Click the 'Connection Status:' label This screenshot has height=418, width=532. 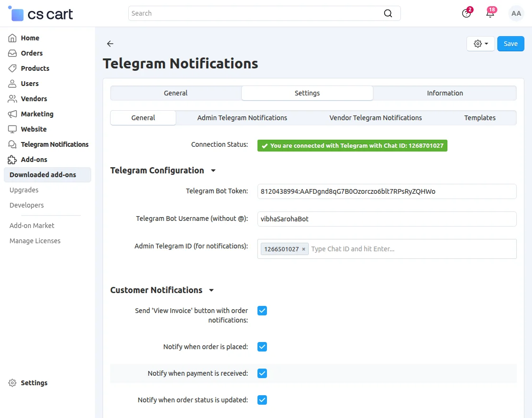[219, 144]
